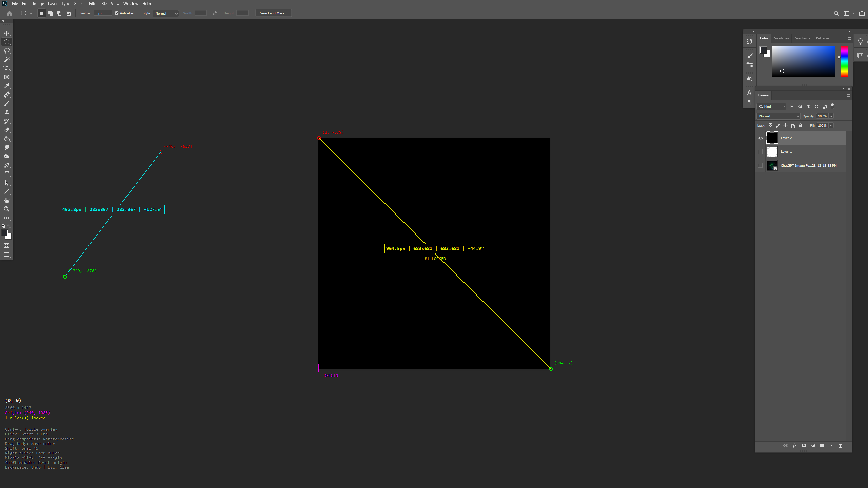Select the Zoom tool
Viewport: 868px width, 488px height.
tap(7, 209)
